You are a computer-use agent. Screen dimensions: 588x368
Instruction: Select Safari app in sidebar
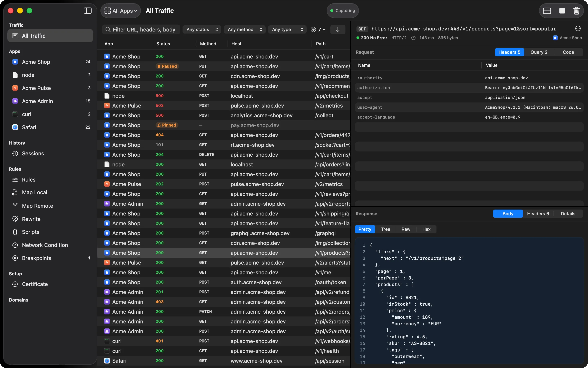pyautogui.click(x=50, y=127)
